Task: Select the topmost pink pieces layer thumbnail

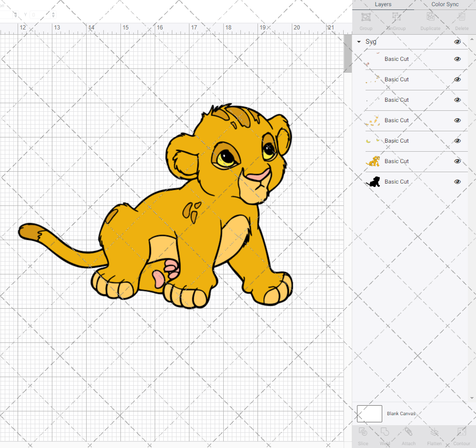Action: point(373,59)
